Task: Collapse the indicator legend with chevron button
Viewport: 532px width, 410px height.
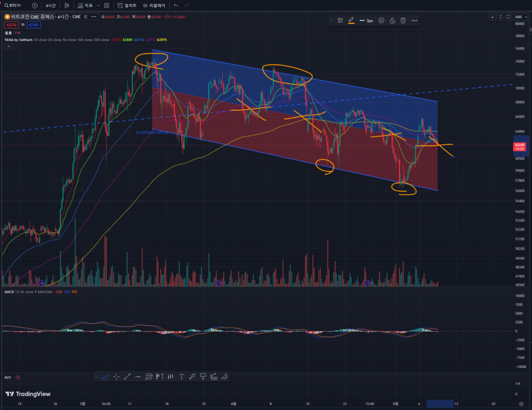Action: click(x=9, y=47)
